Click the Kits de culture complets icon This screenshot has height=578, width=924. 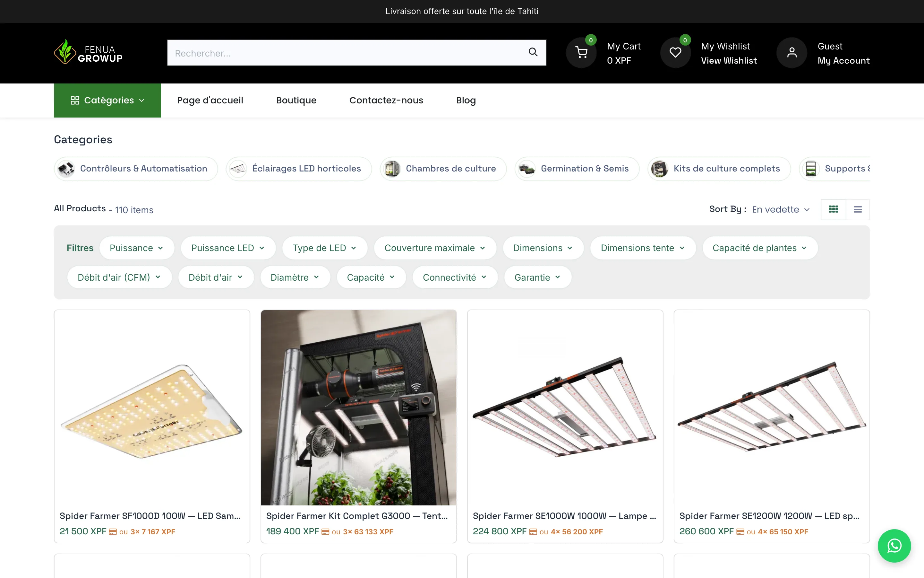click(660, 169)
